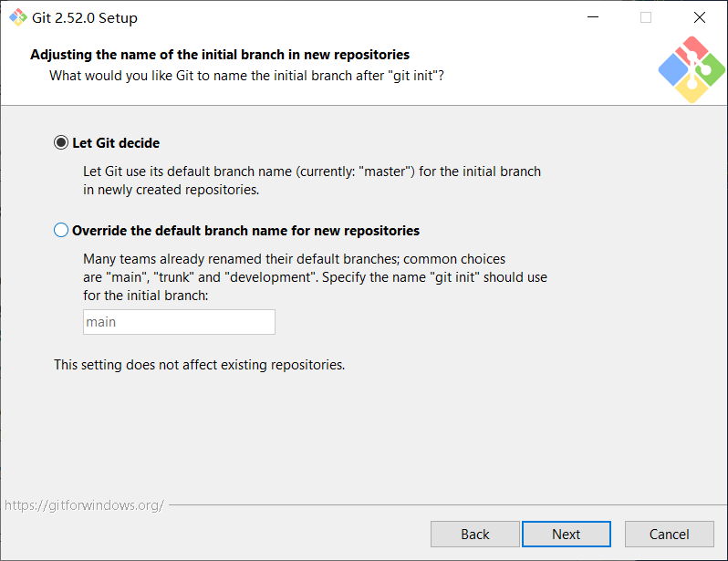Close the Git Setup window
Screen dimensions: 728x561
pyautogui.click(x=700, y=17)
